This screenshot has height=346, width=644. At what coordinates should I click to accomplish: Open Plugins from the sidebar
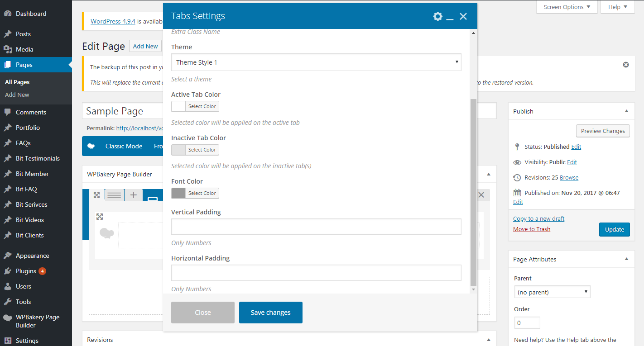[x=26, y=271]
